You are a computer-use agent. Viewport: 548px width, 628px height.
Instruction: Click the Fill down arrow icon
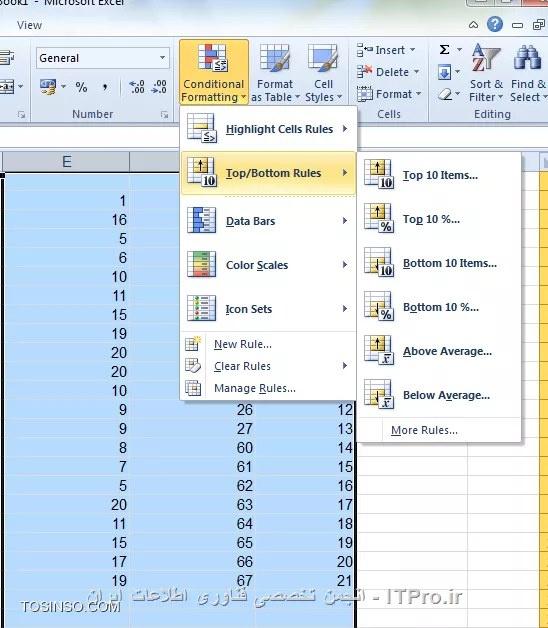(444, 72)
